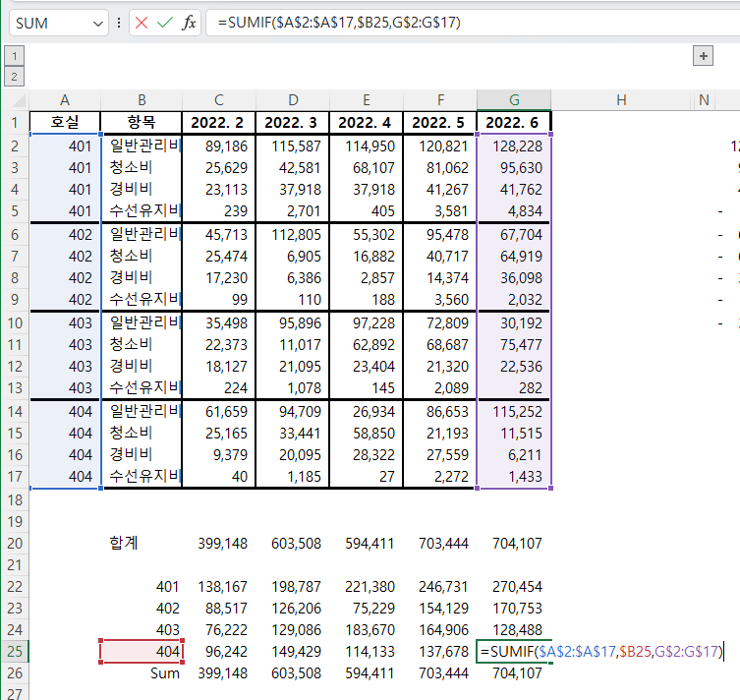Select column G header
The image size is (740, 700).
point(514,100)
